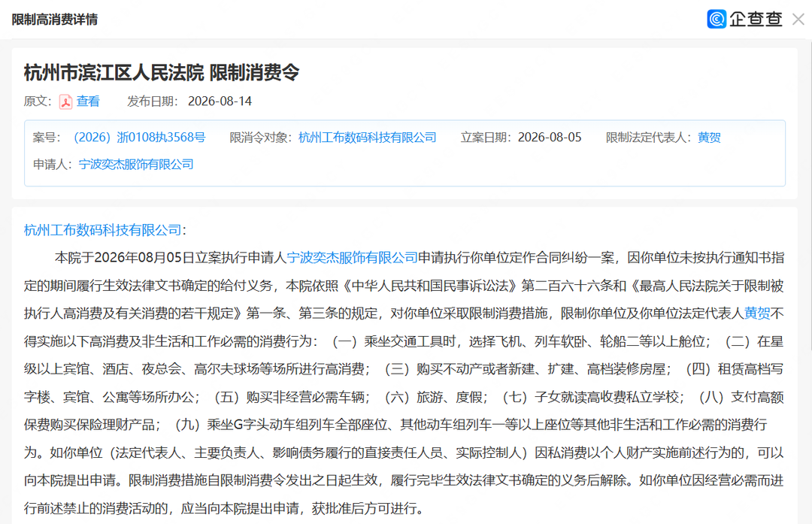Click the 申请人 label
812x524 pixels.
click(x=53, y=164)
